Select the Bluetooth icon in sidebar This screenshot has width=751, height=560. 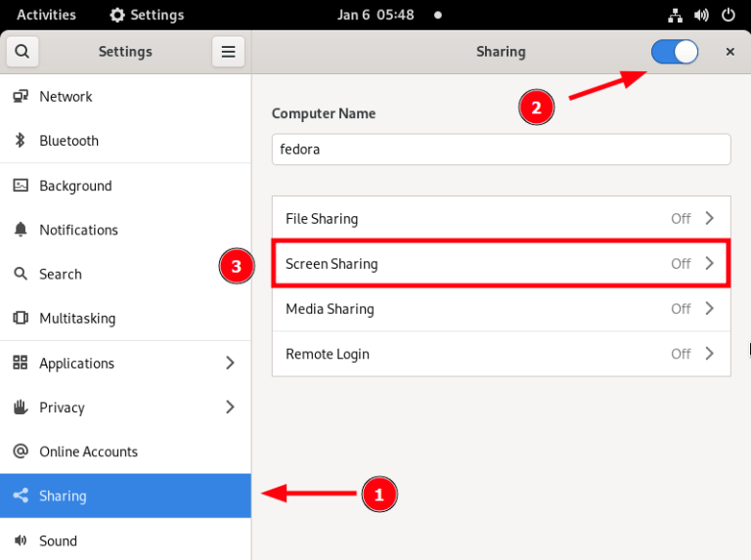point(21,140)
